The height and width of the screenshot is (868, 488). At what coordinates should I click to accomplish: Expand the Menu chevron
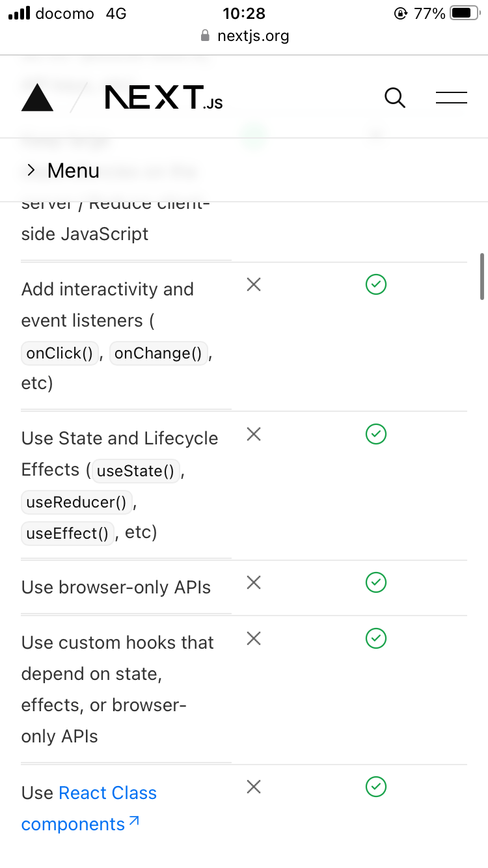[31, 170]
